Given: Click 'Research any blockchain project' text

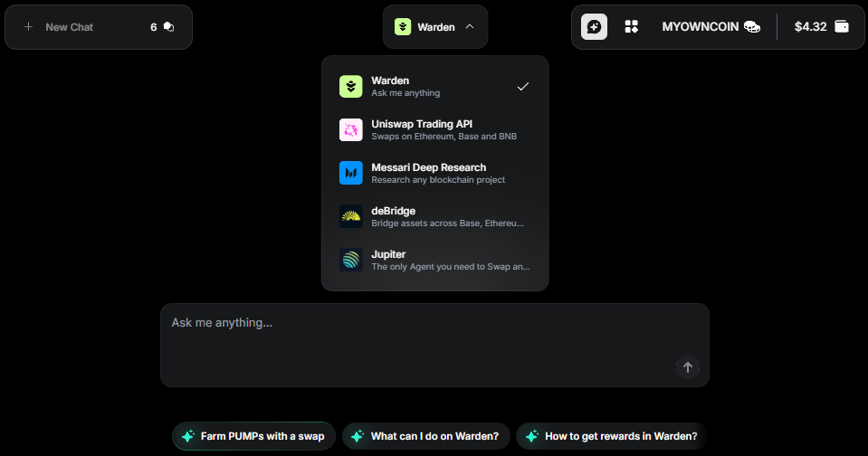Looking at the screenshot, I should (438, 180).
